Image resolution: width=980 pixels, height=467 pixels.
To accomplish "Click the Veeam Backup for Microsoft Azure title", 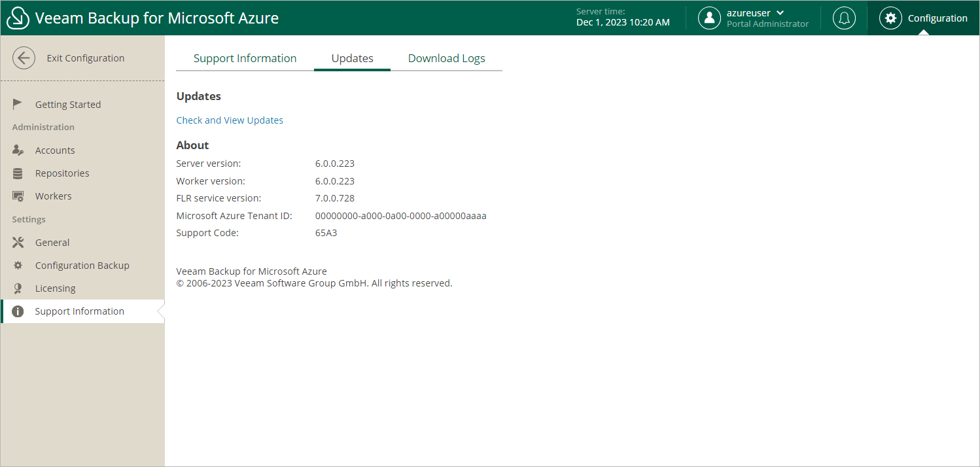I will [157, 18].
